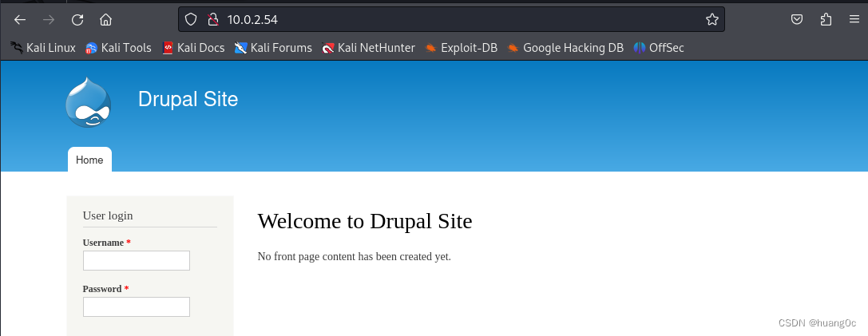Open the Kali NetHunter bookmark
The height and width of the screenshot is (336, 868).
point(368,48)
